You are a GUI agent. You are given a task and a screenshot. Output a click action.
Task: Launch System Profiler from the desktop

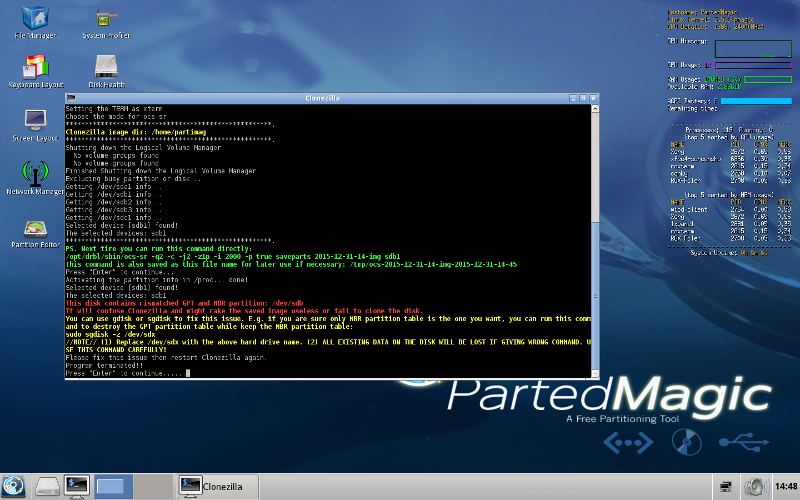point(106,20)
